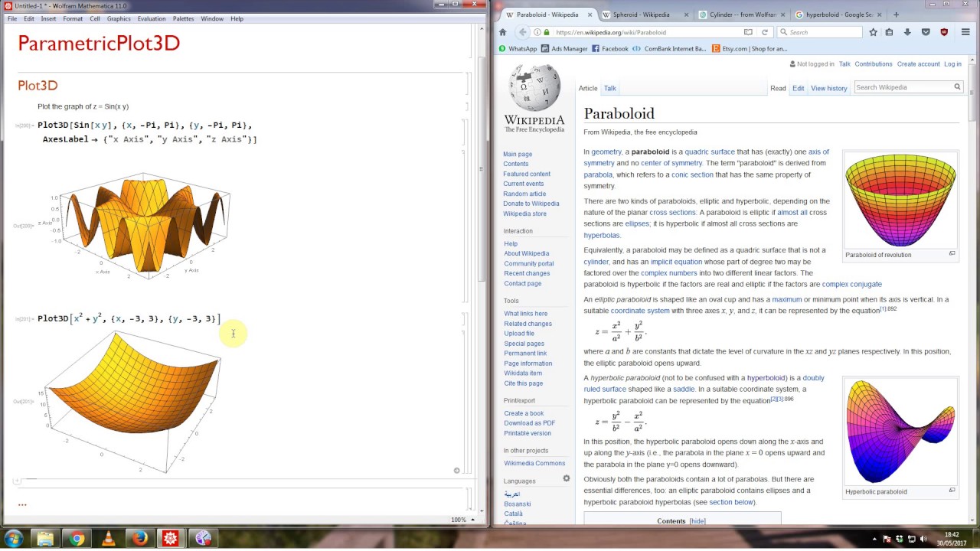Viewport: 980px width, 551px height.
Task: Switch to the Spheroid - Wikipedia tab
Action: (645, 14)
